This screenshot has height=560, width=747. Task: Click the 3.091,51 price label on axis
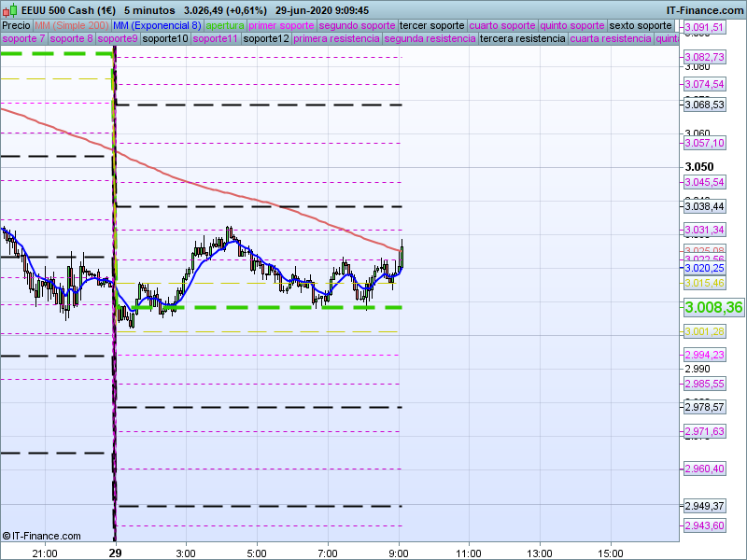[704, 28]
